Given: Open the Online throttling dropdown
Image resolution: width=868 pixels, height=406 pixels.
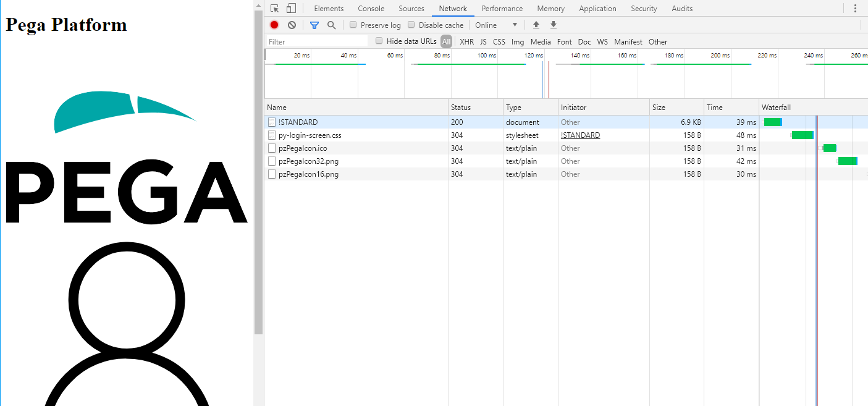Looking at the screenshot, I should [496, 25].
